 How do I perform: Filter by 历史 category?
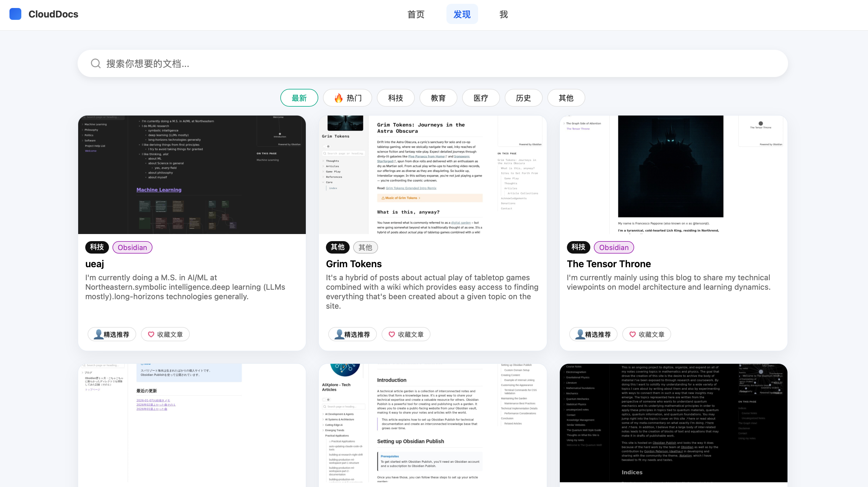click(x=523, y=98)
